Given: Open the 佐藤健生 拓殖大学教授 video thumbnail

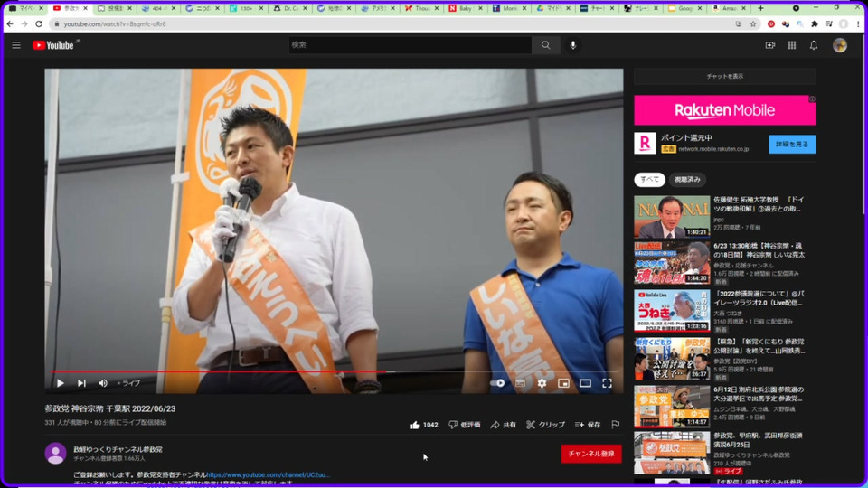Looking at the screenshot, I should click(672, 216).
